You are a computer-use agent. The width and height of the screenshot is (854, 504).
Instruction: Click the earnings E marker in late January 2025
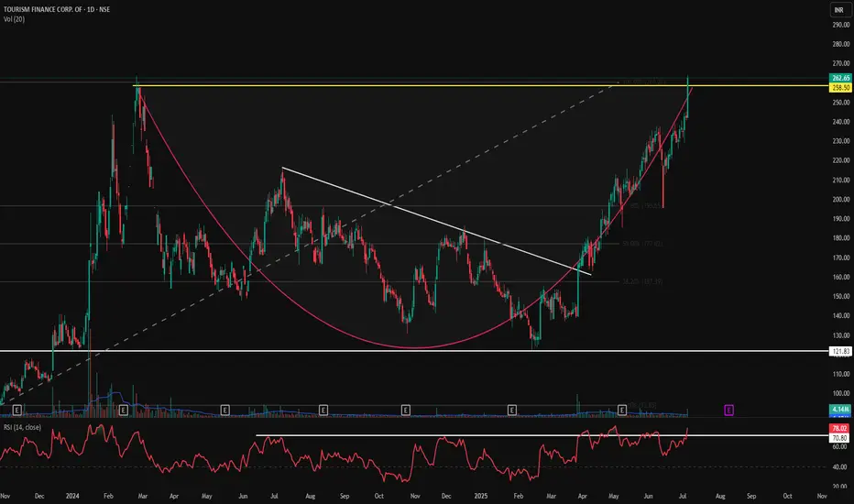pyautogui.click(x=512, y=410)
